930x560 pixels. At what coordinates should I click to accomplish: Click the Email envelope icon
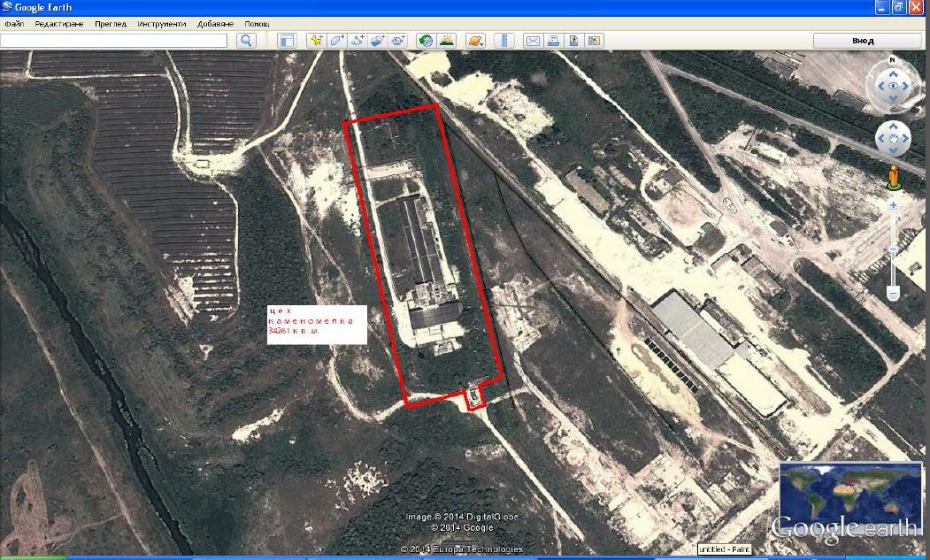(533, 41)
